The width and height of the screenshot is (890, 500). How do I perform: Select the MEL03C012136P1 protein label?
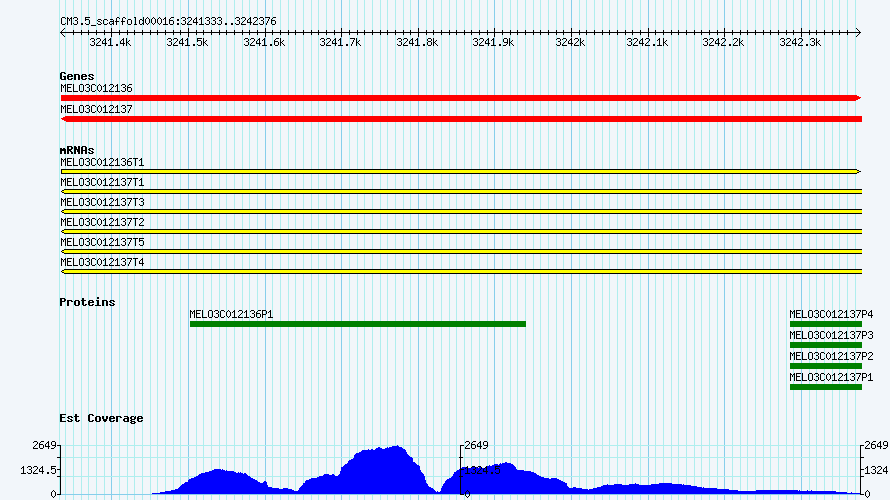(x=232, y=314)
